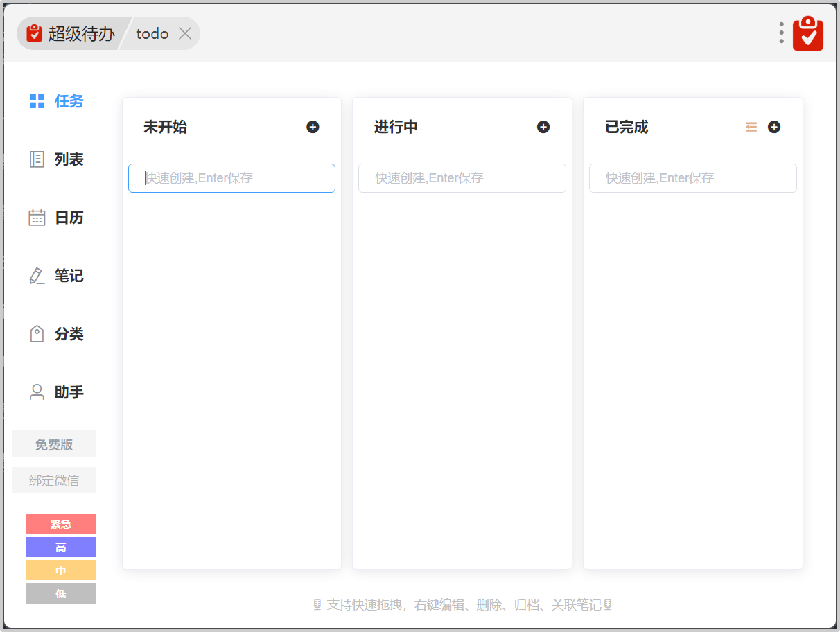The width and height of the screenshot is (840, 632).
Task: Open the 笔记 notes pencil icon
Action: coord(37,276)
